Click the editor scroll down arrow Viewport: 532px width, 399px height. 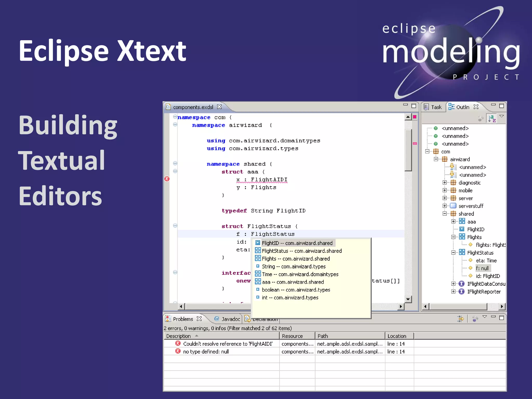(x=408, y=299)
